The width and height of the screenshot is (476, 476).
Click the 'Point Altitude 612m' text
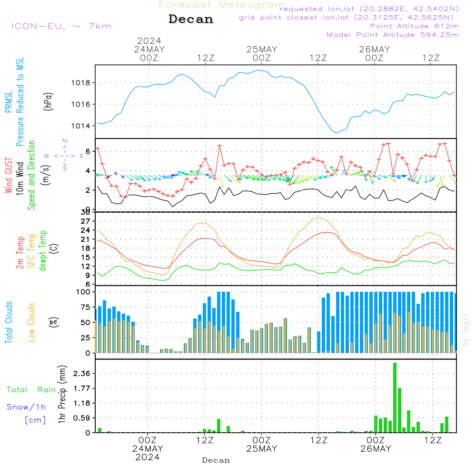pyautogui.click(x=415, y=26)
